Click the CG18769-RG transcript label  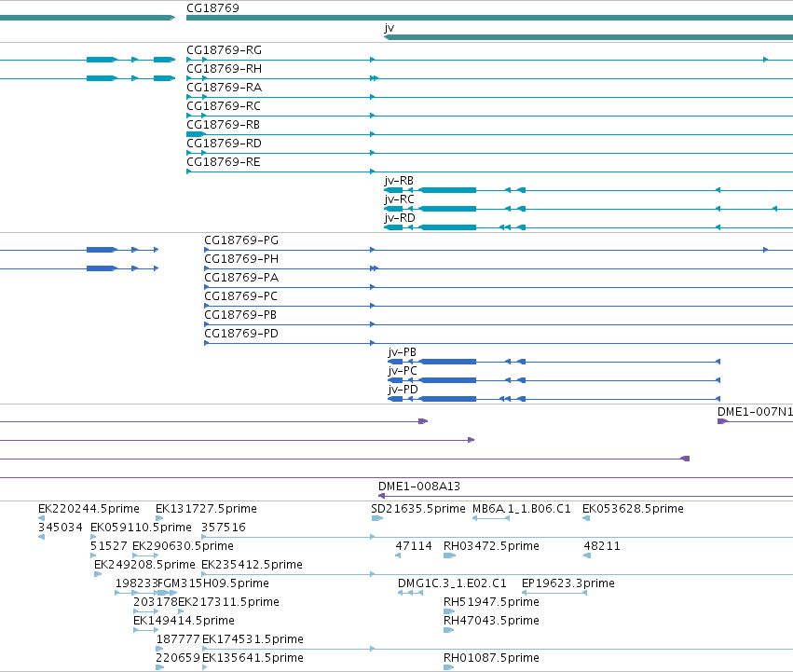(x=224, y=50)
